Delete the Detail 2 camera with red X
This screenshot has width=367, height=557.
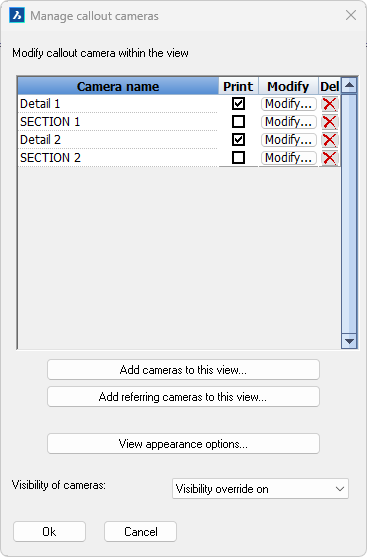click(x=329, y=140)
